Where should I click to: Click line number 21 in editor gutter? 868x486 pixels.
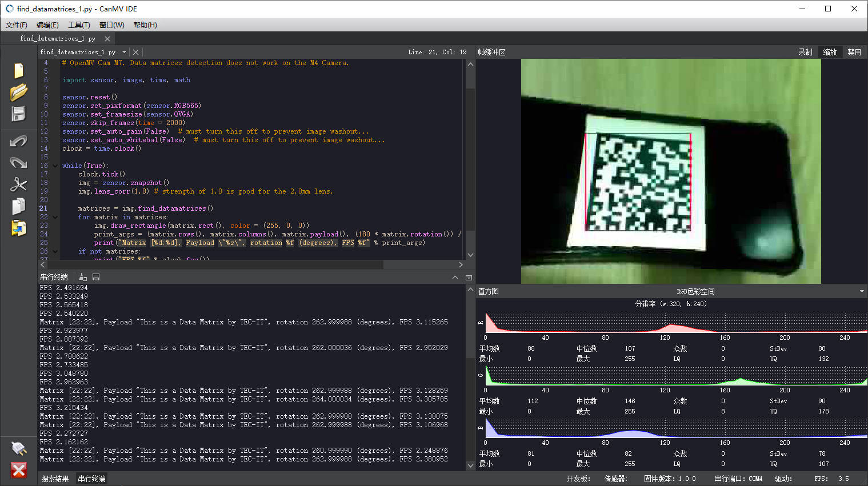coord(43,208)
